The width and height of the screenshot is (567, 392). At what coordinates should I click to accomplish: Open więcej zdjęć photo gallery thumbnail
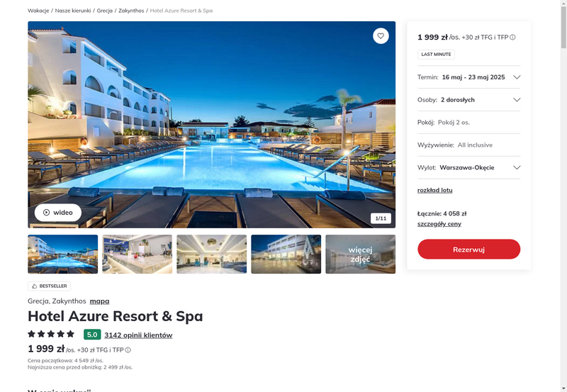[360, 254]
